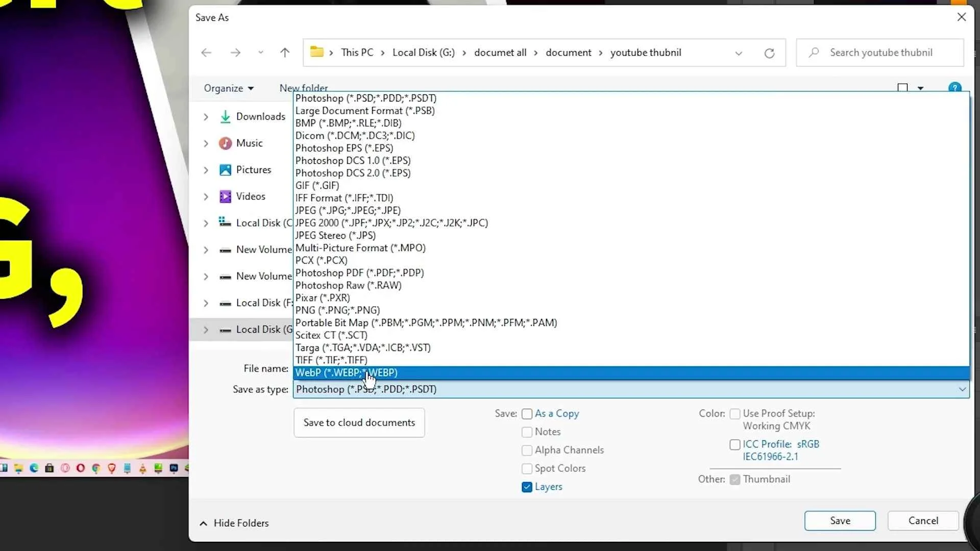Open recent locations chevron beside Forward arrow
Image resolution: width=980 pixels, height=551 pixels.
pos(261,53)
